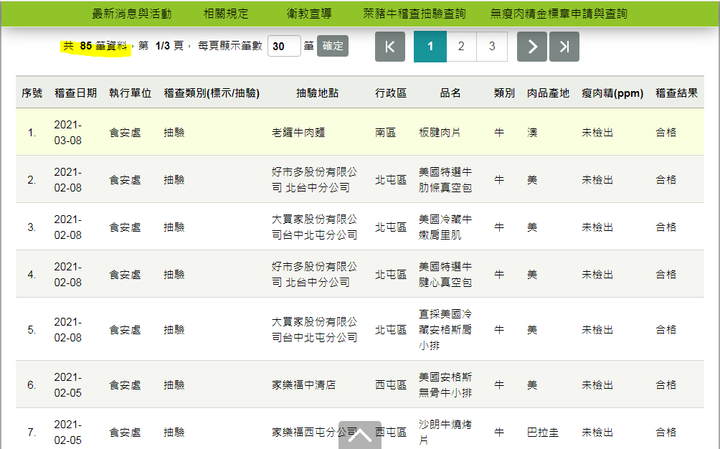Click 巴拉圭 origin cell in row 7
The height and width of the screenshot is (449, 720).
pyautogui.click(x=542, y=432)
